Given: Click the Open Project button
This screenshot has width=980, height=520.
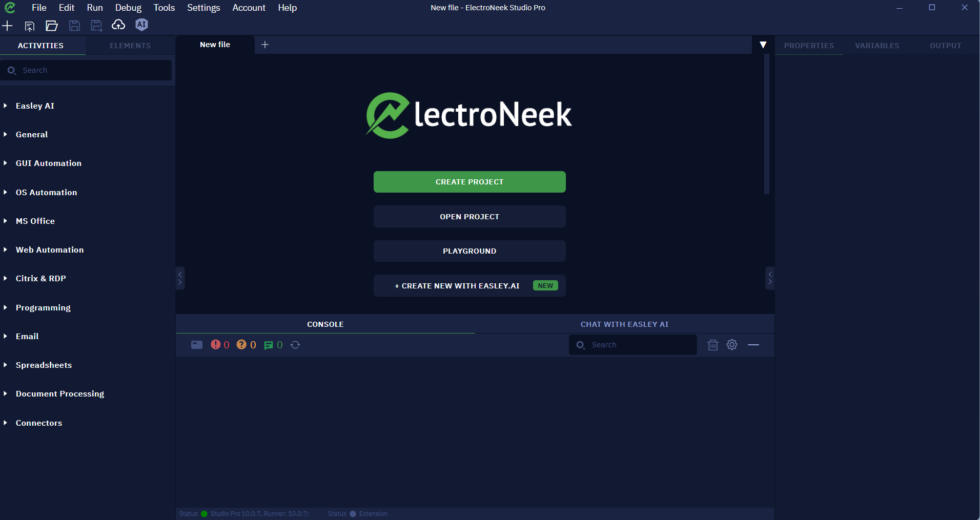Looking at the screenshot, I should (x=469, y=217).
